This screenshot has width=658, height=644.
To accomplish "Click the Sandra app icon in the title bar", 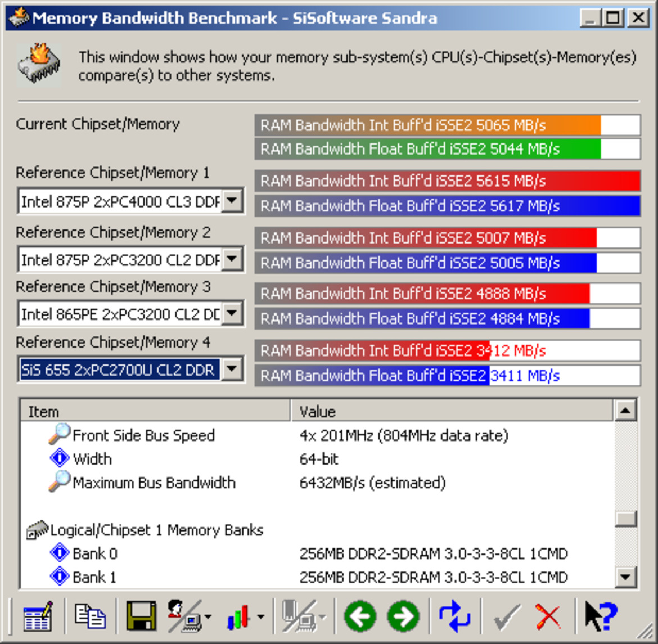I will coord(19,17).
